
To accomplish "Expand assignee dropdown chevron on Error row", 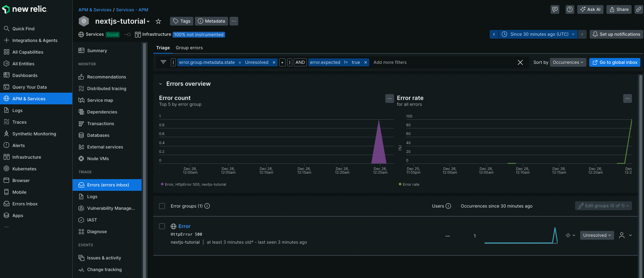I will coord(630,235).
